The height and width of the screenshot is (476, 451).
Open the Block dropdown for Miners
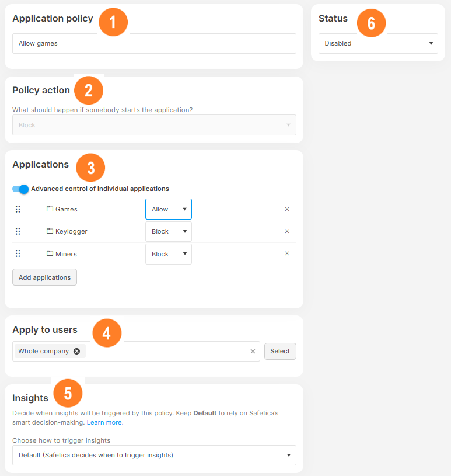tap(168, 253)
